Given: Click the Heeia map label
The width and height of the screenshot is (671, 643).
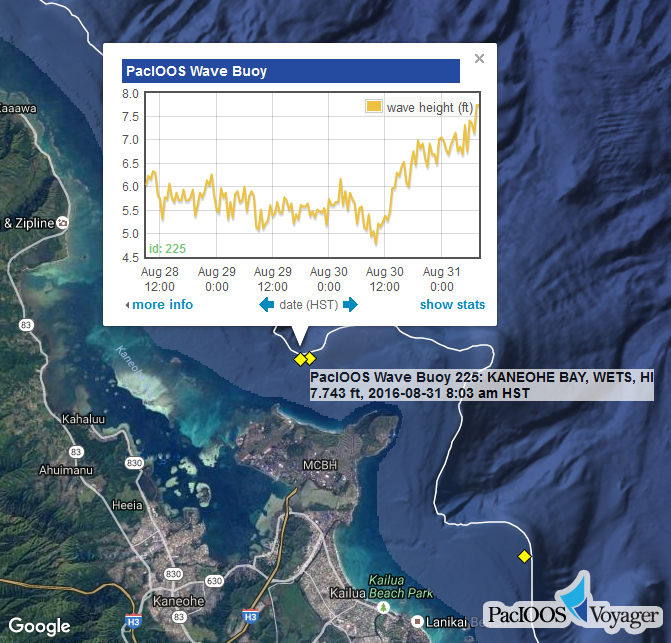Looking at the screenshot, I should click(127, 505).
